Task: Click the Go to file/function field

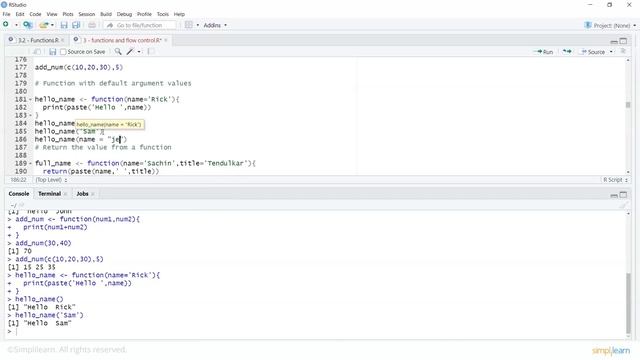Action: click(x=140, y=25)
